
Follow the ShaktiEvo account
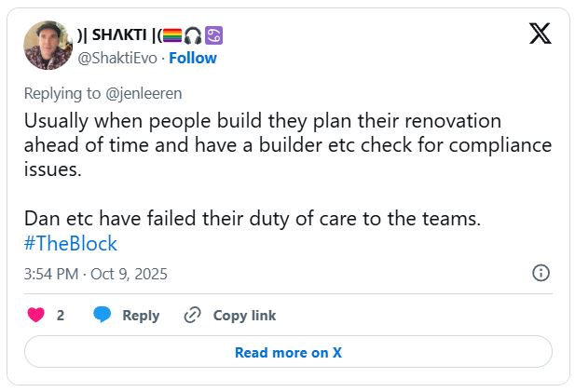pyautogui.click(x=193, y=58)
